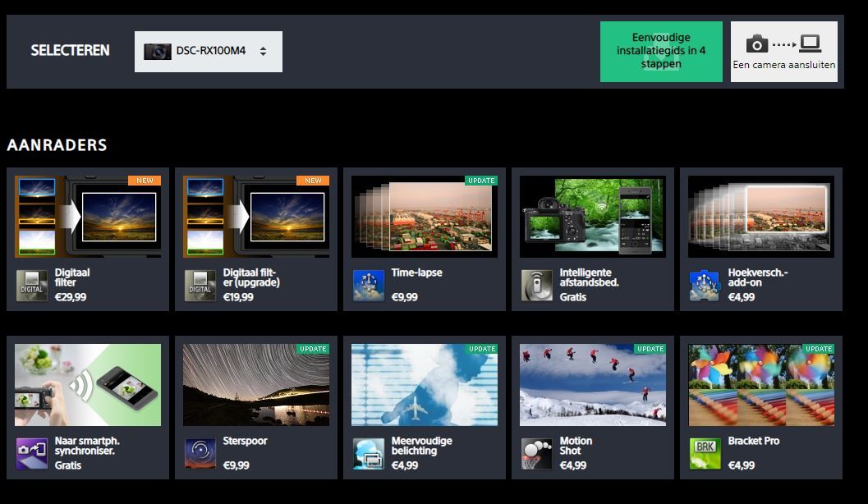Open the Sterspoor star trail thumbnail
Image resolution: width=868 pixels, height=504 pixels.
click(x=256, y=385)
